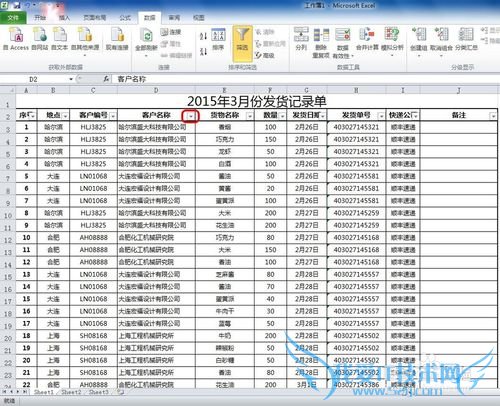This screenshot has width=500, height=406.
Task: Select the sequence number cell 16
Action: tap(26, 311)
